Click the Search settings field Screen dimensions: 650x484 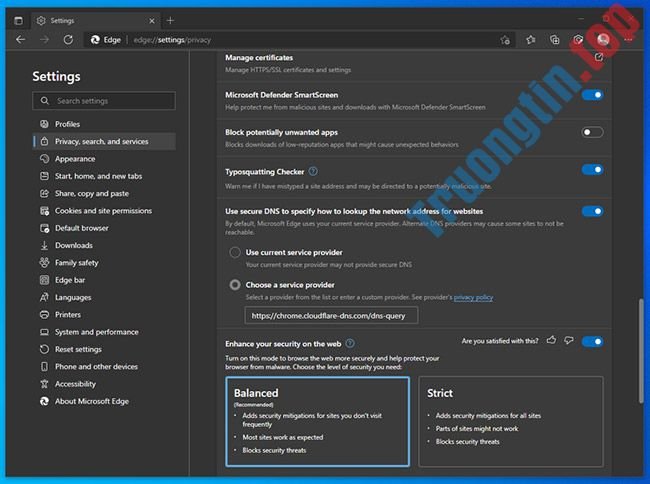pos(104,101)
